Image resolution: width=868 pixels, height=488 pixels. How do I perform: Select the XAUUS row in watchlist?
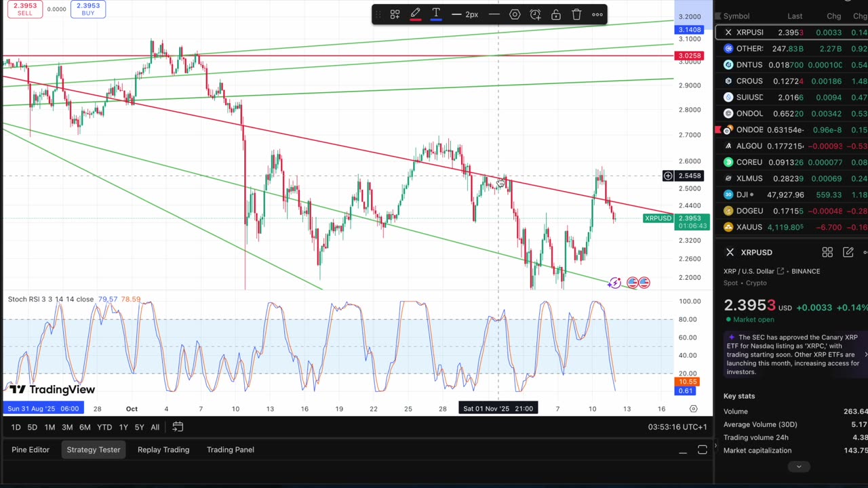coord(791,228)
